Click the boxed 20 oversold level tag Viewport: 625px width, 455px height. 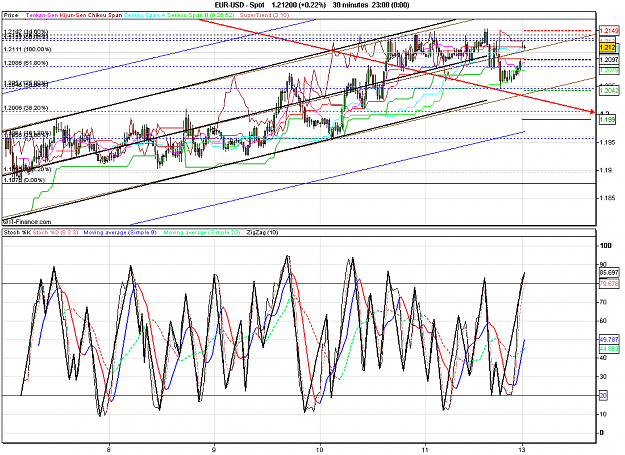(603, 396)
